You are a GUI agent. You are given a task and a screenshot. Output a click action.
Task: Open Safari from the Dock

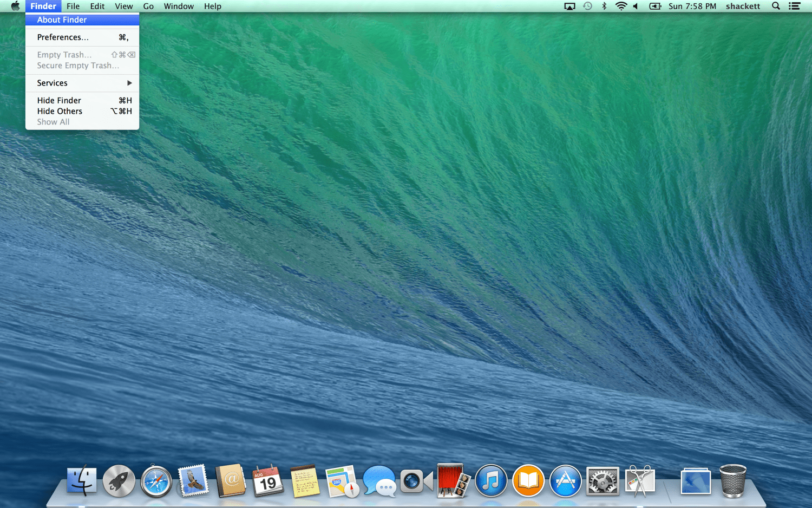pyautogui.click(x=156, y=481)
